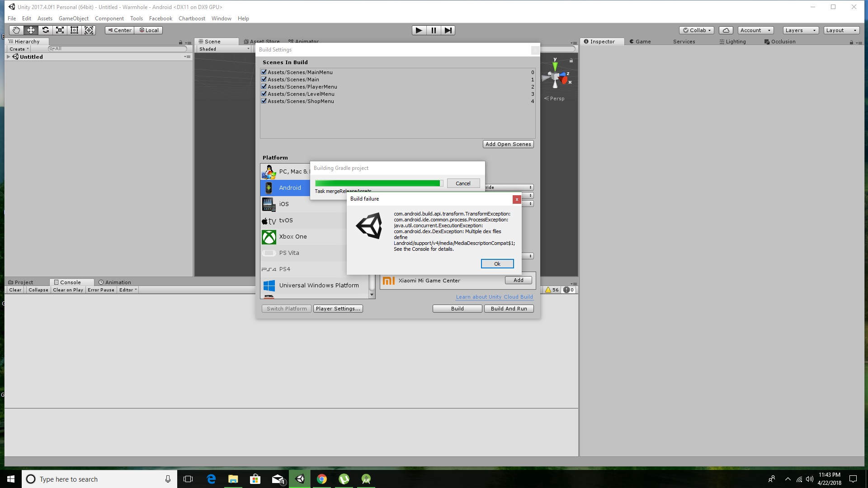Open Chrome from the taskbar
The height and width of the screenshot is (488, 868).
point(322,479)
